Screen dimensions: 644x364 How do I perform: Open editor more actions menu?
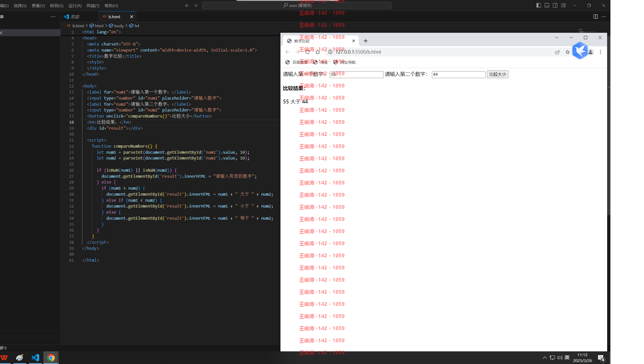coord(604,17)
